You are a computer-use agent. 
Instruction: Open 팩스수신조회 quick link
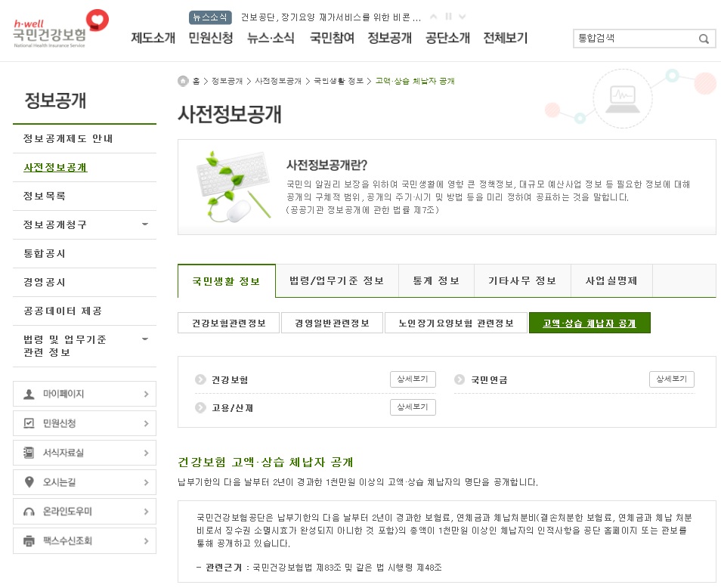pos(85,540)
